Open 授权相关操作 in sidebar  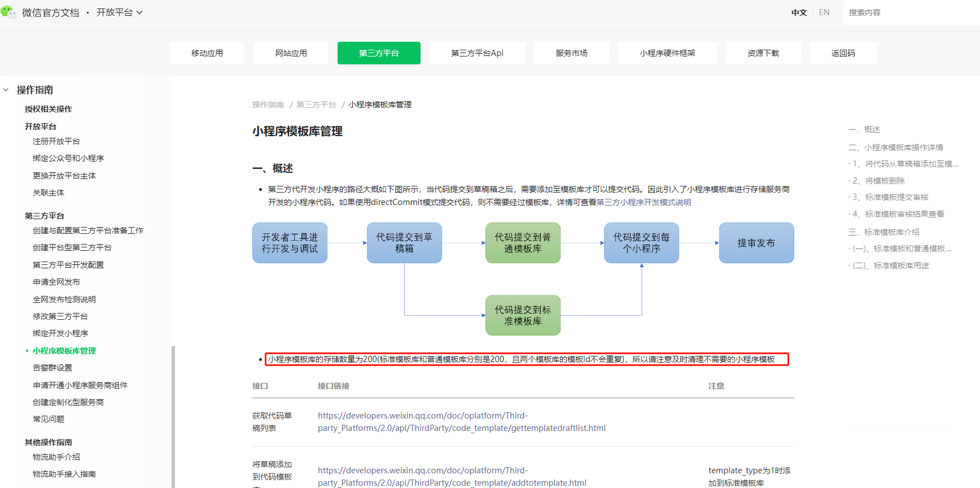click(x=49, y=109)
